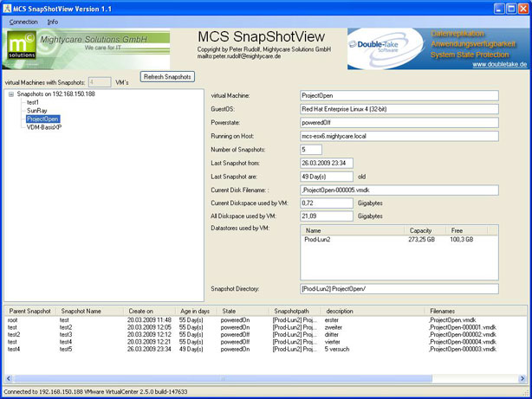This screenshot has width=532, height=399.
Task: Sort datastores by Capacity column header
Action: click(422, 231)
